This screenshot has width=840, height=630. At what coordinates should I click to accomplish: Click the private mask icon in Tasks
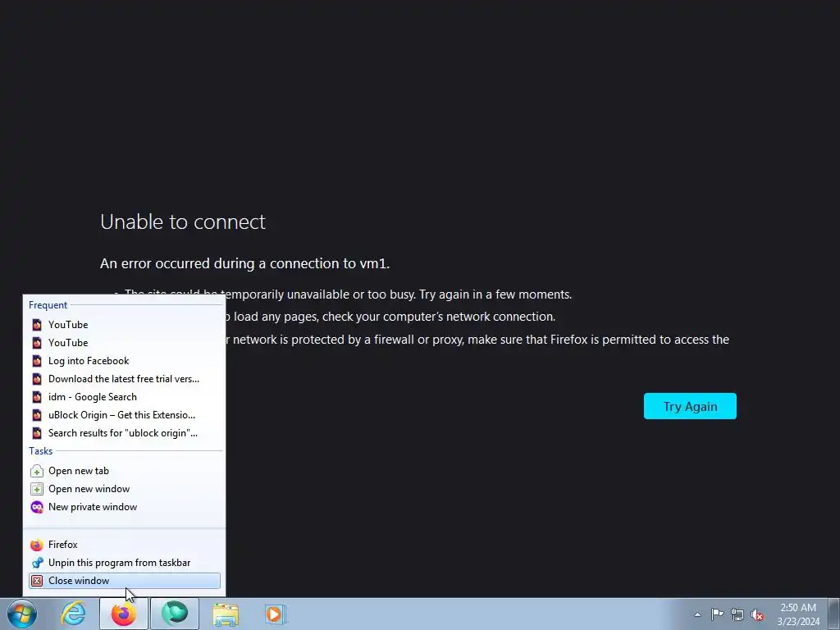tap(37, 507)
